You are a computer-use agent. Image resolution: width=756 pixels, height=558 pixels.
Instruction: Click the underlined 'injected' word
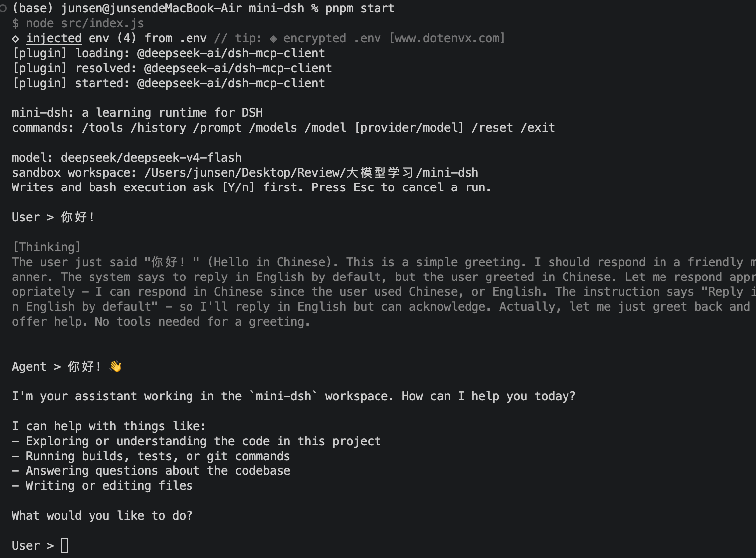point(54,38)
